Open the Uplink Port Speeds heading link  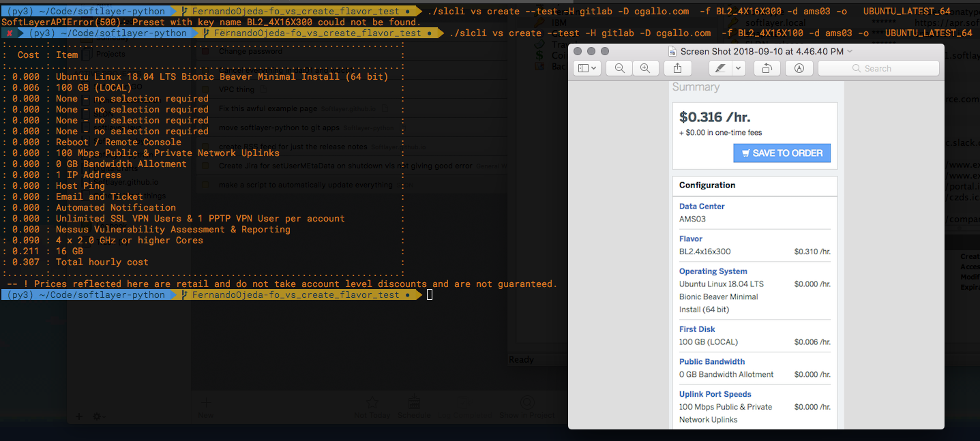715,394
